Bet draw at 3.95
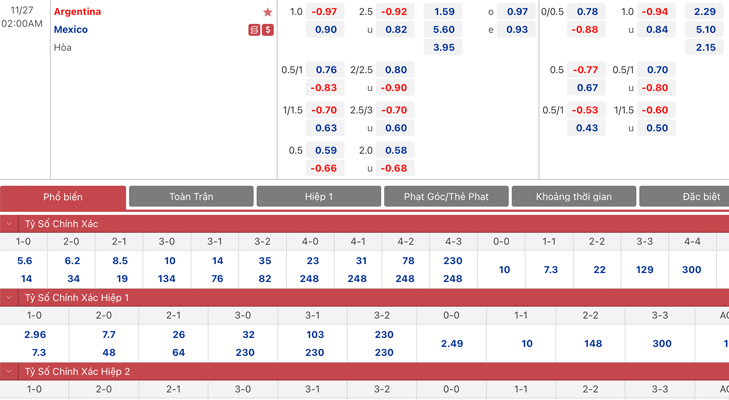 [x=444, y=47]
